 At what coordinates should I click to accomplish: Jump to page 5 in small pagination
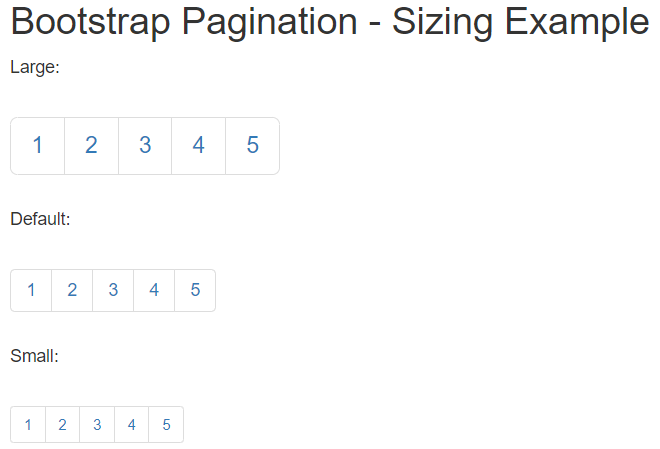point(166,425)
